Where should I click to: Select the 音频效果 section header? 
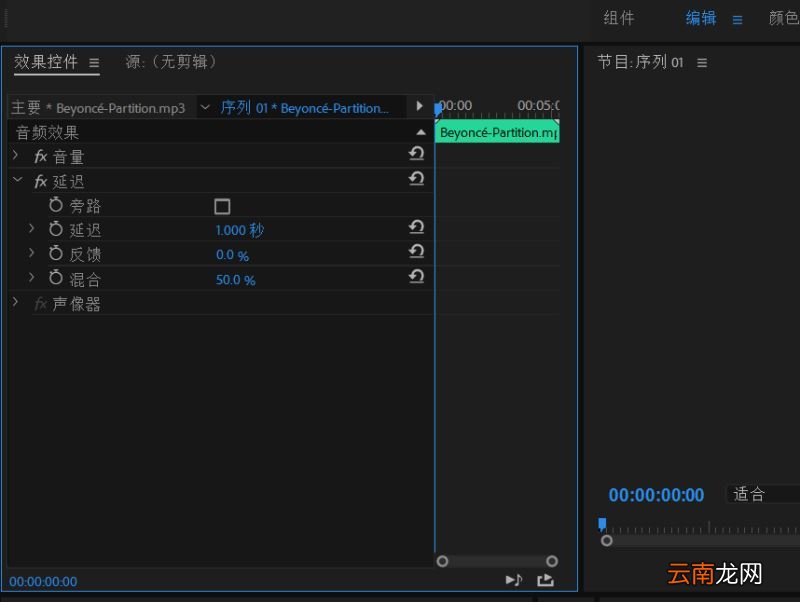47,133
